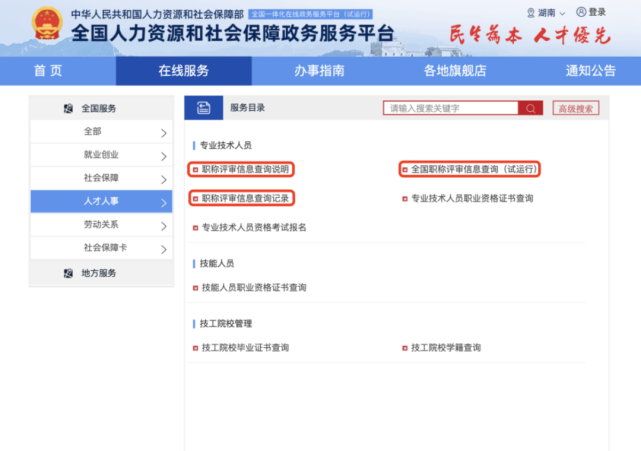Open 全国职称评审信息查询（试运行） link
The width and height of the screenshot is (641, 451).
pyautogui.click(x=475, y=170)
